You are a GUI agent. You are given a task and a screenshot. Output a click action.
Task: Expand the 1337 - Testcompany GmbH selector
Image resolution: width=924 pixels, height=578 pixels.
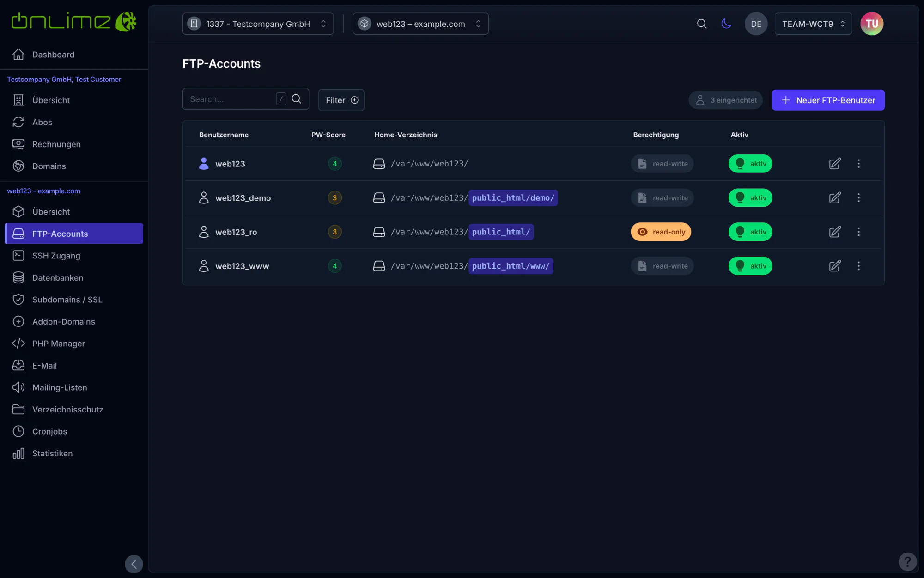258,24
